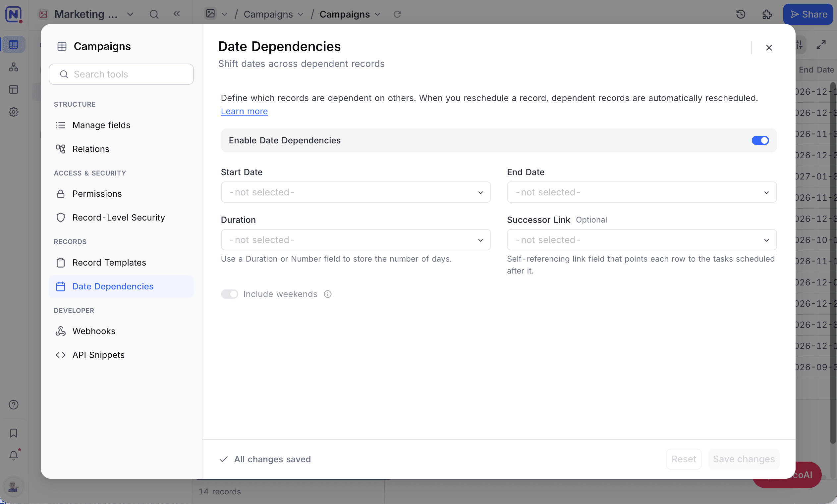Click the user avatar icon
The height and width of the screenshot is (504, 837).
point(14,487)
